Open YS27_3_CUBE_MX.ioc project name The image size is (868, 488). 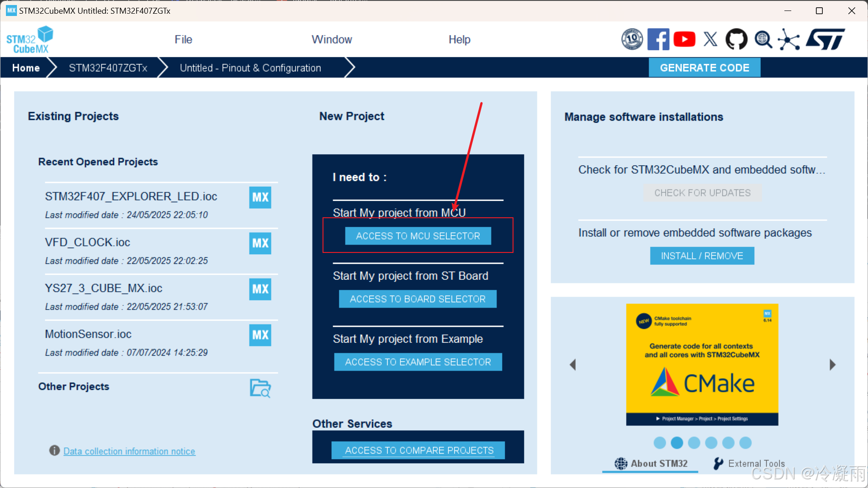coord(104,288)
